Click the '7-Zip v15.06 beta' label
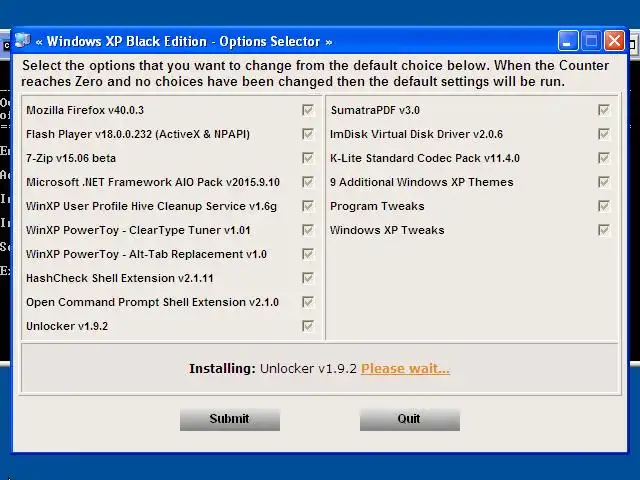Screen dimensions: 640x480 pyautogui.click(x=71, y=158)
